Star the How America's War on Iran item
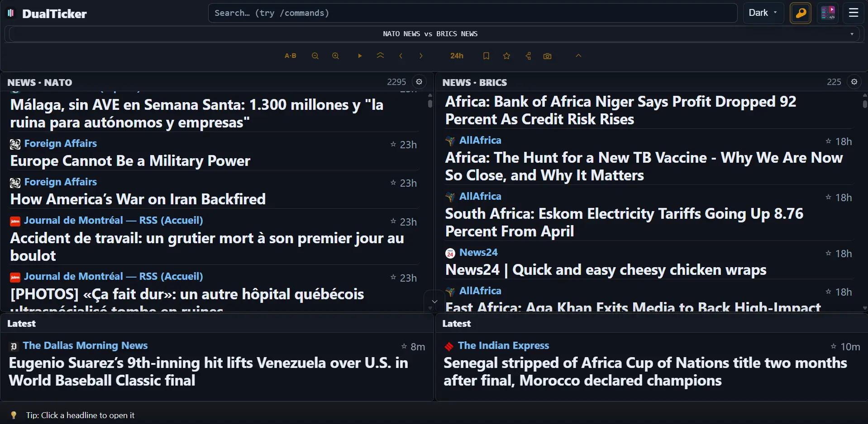The height and width of the screenshot is (424, 868). (x=393, y=183)
